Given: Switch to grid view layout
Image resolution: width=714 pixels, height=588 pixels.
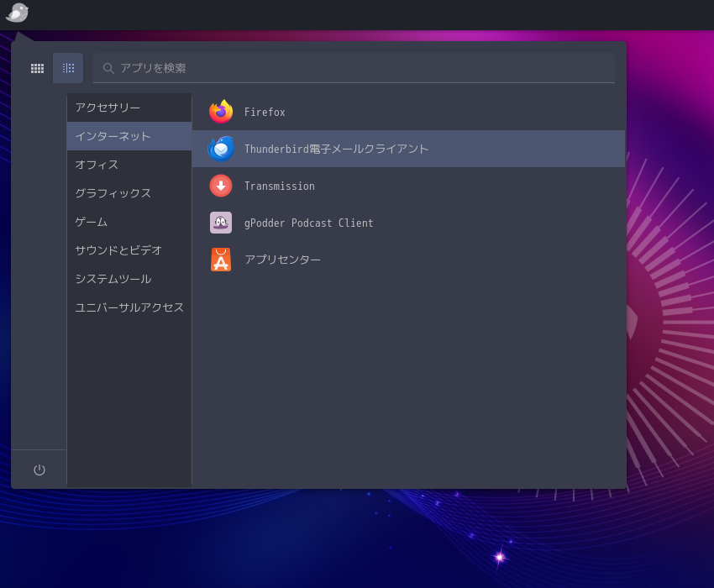Looking at the screenshot, I should point(37,68).
